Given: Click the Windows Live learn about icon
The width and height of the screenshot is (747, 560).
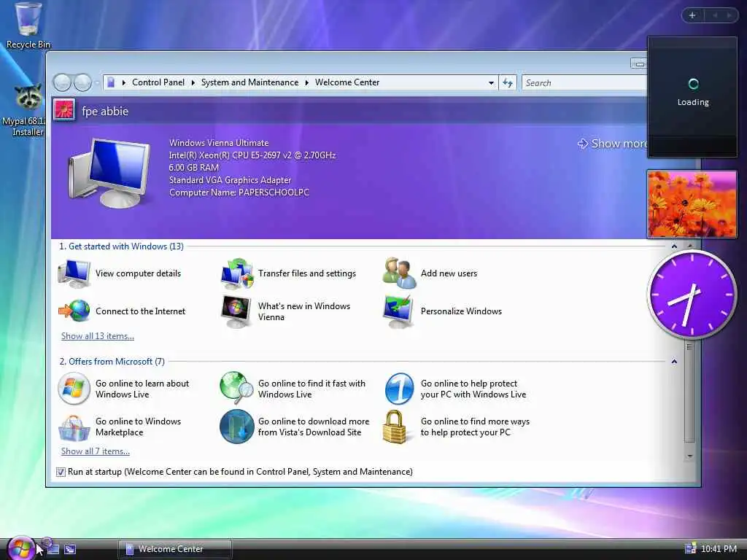Looking at the screenshot, I should [x=74, y=389].
